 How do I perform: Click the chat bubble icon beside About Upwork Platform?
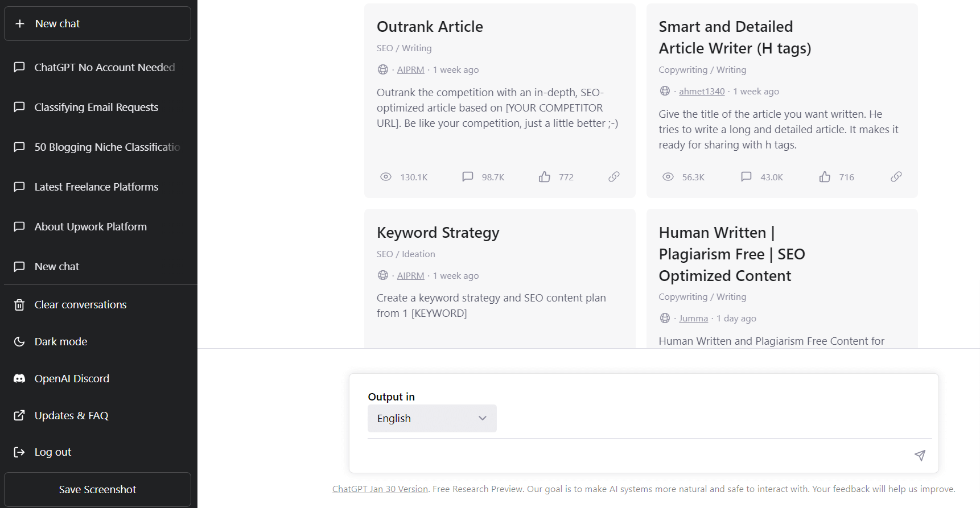click(19, 226)
